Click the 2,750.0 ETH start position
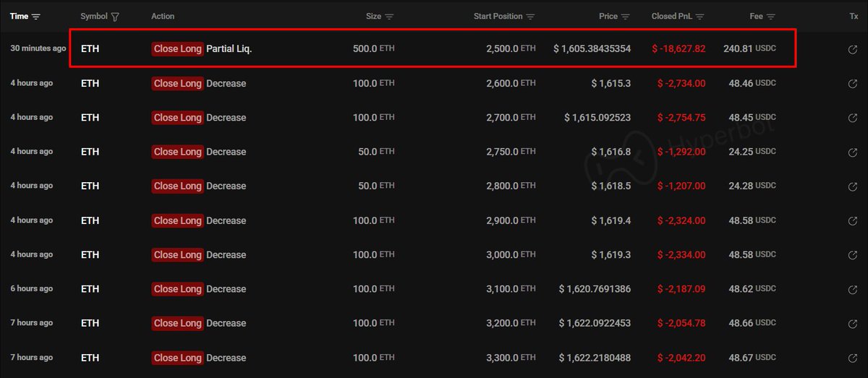The height and width of the screenshot is (378, 868). coord(511,152)
